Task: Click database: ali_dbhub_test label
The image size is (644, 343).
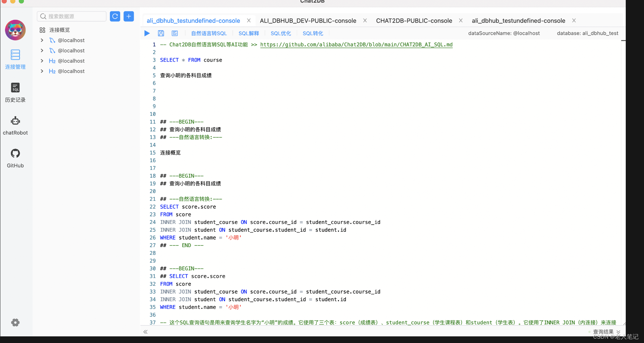Action: (x=588, y=33)
